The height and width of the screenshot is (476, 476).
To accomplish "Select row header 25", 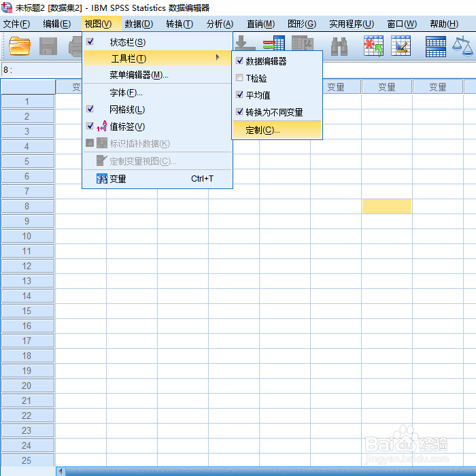I will [x=28, y=460].
